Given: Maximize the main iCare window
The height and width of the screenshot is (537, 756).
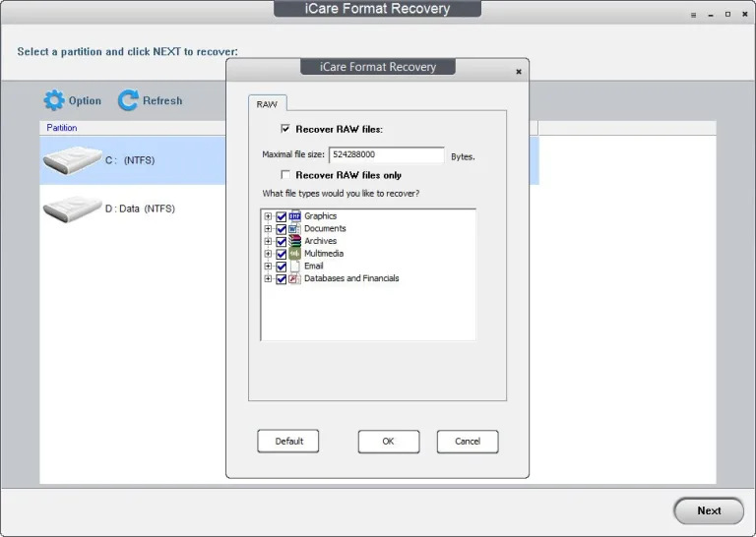Looking at the screenshot, I should (727, 15).
